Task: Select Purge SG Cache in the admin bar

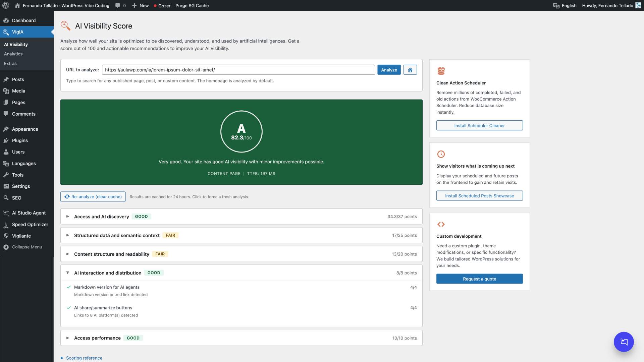Action: [x=192, y=5]
